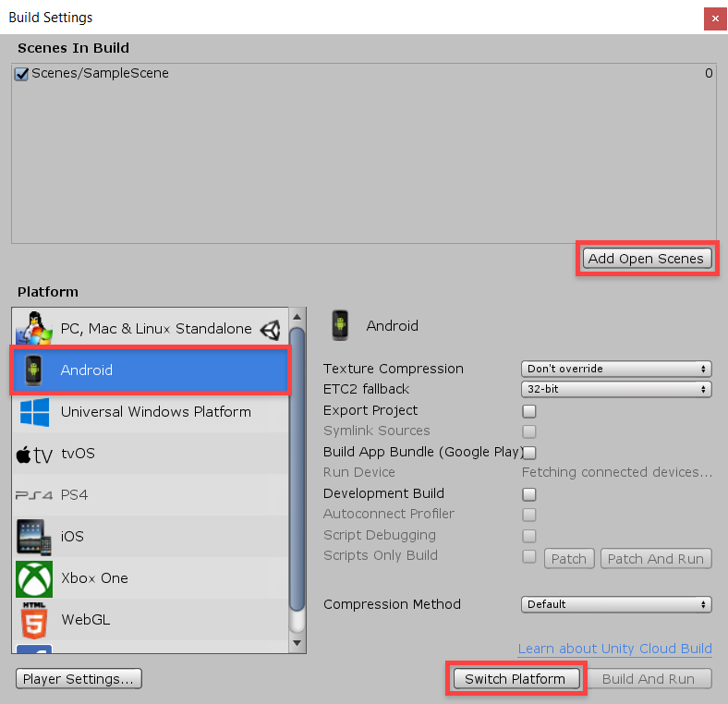Click the Unity logo beside PC Standalone

(x=270, y=330)
